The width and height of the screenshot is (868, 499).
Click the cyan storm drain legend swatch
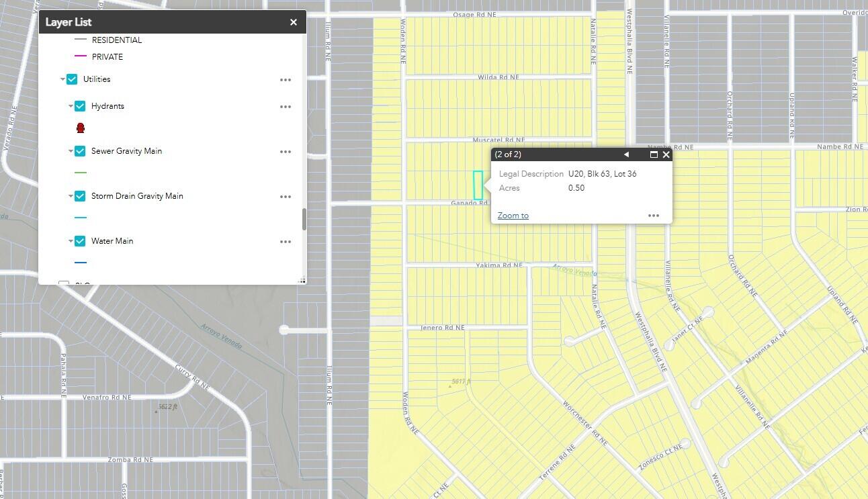click(81, 218)
